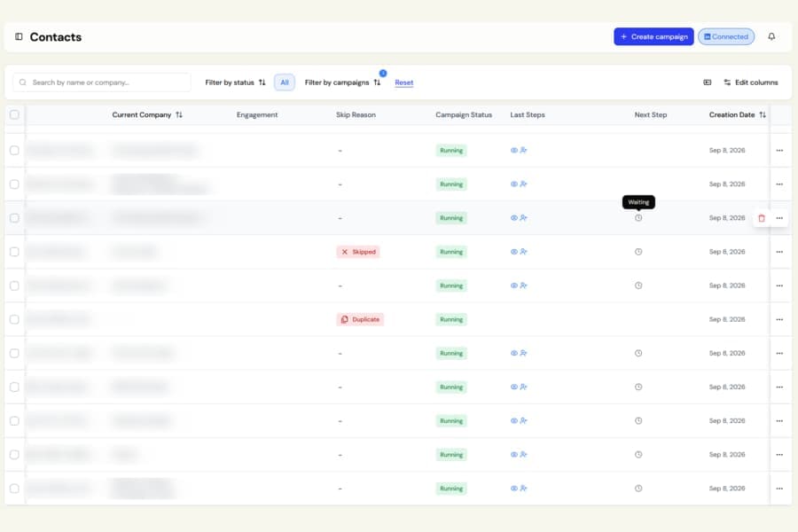Tick the checkbox of the row with the trash icon

tap(14, 218)
